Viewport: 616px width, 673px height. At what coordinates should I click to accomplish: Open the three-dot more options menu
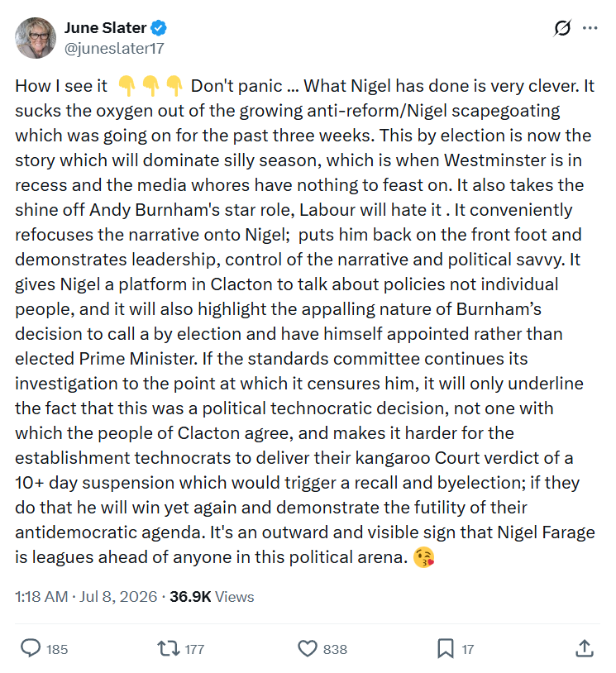click(x=590, y=28)
